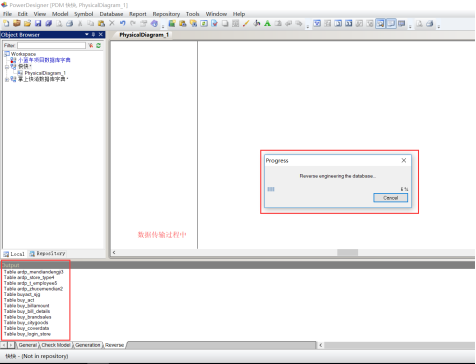Cancel the reverse engineering progress
Viewport: 476px width, 364px height.
[390, 198]
